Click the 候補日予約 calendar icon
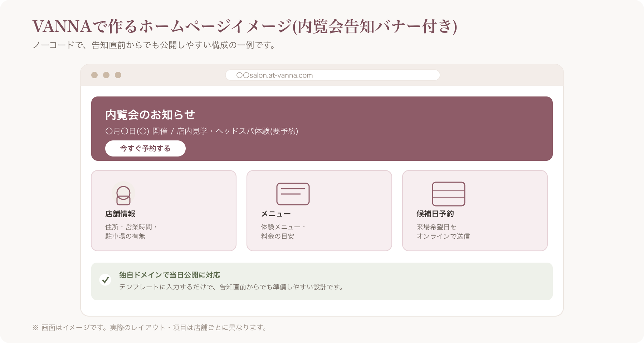The height and width of the screenshot is (343, 644). click(x=449, y=194)
